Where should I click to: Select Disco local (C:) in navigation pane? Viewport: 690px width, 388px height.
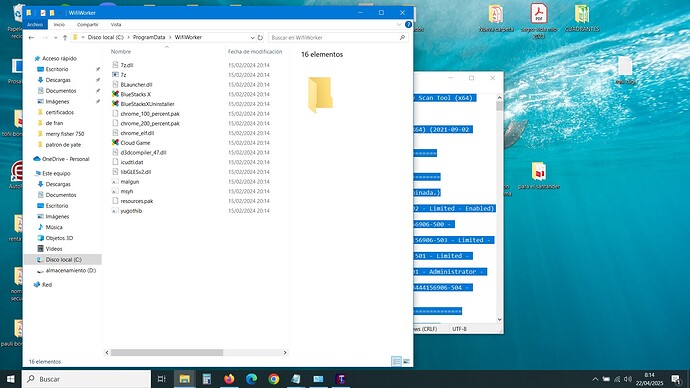click(63, 260)
